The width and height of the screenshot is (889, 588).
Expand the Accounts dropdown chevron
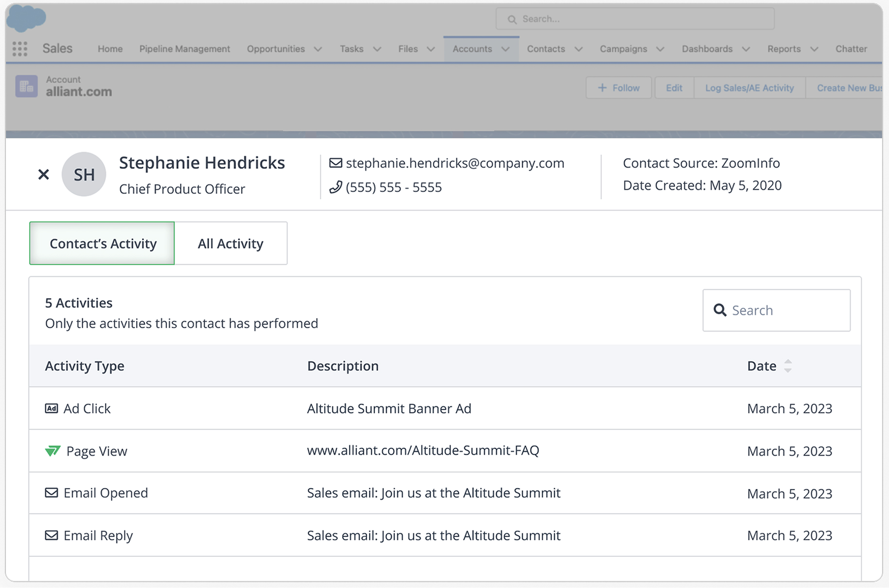click(505, 49)
